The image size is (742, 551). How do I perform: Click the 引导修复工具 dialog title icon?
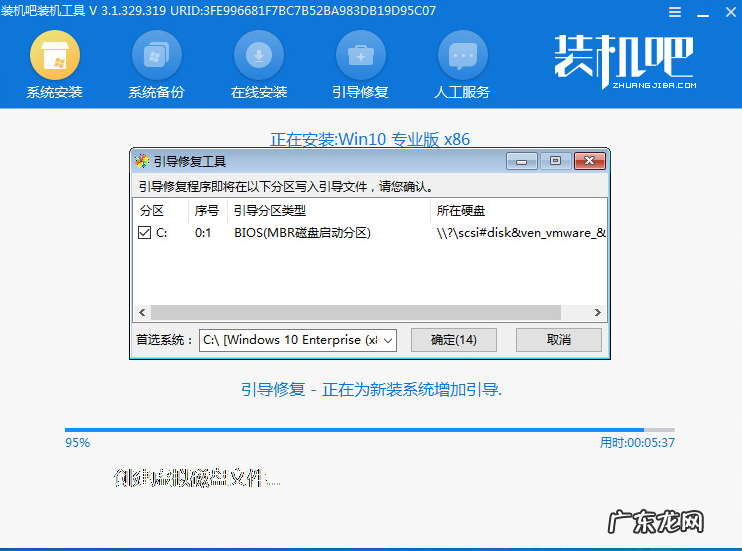pos(141,161)
